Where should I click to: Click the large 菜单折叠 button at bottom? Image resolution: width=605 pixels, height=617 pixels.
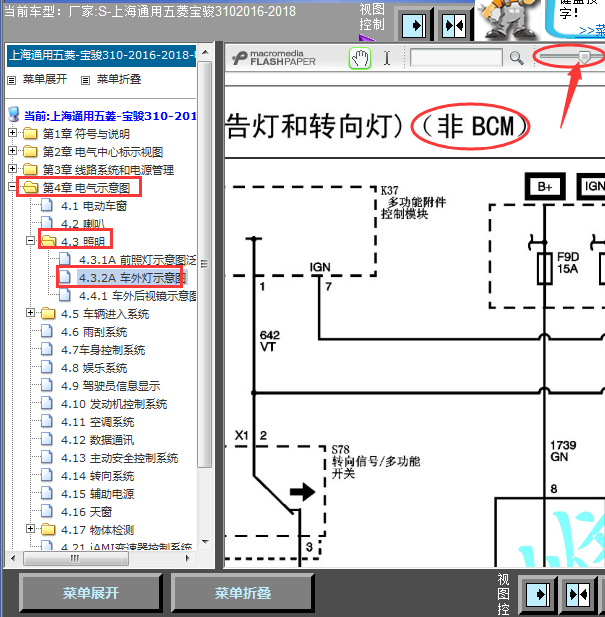click(243, 593)
